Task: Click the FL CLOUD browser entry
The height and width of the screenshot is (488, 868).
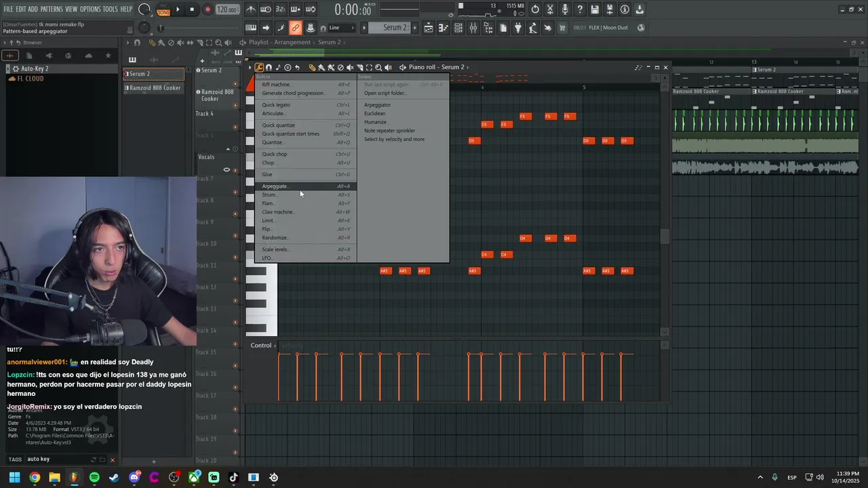Action: tap(31, 79)
